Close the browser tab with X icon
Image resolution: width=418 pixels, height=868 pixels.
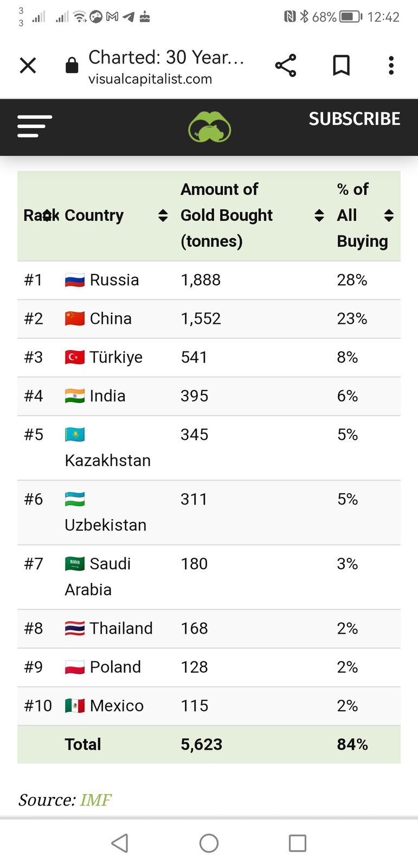28,66
